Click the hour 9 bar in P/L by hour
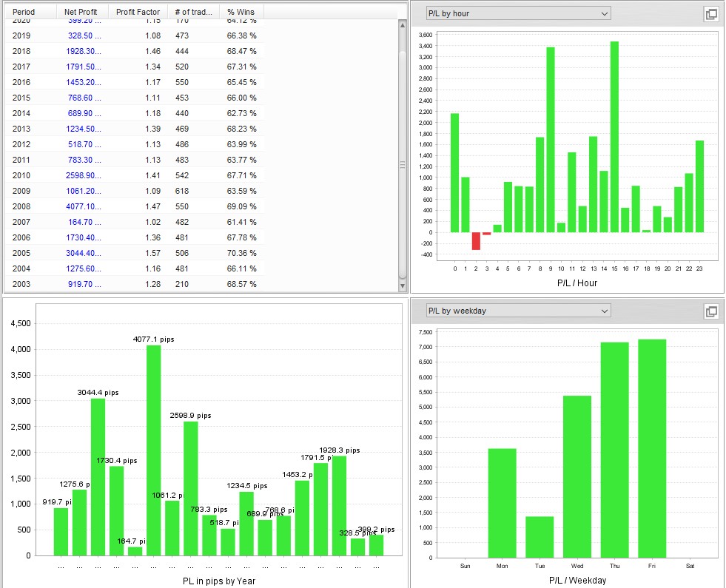 click(x=551, y=140)
